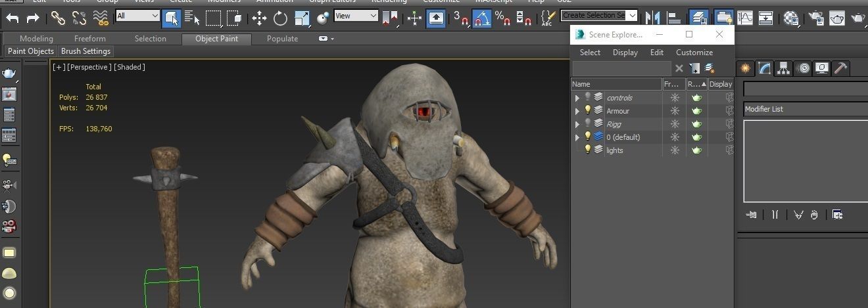868x308 pixels.
Task: Open Edit Named Selection Sets
Action: coord(548,18)
